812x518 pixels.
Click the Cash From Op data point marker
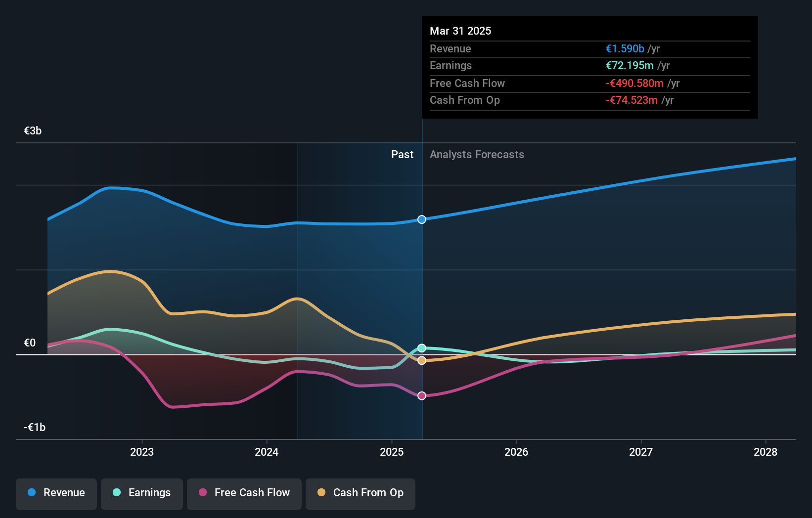point(422,360)
